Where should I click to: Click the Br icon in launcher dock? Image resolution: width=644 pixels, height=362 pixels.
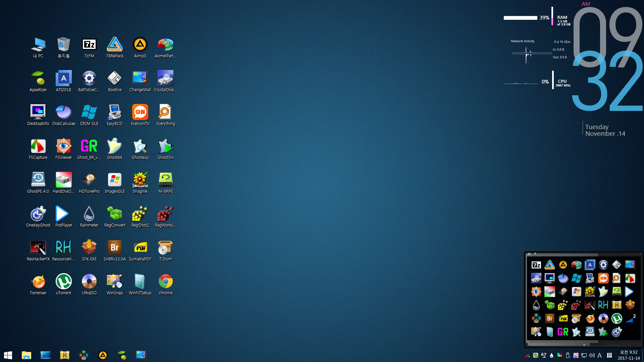coord(550,318)
